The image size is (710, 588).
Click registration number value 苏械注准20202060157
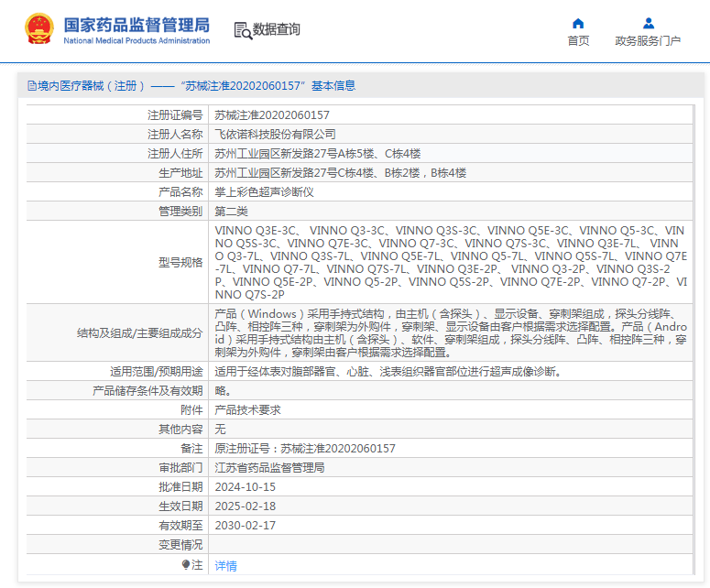[272, 115]
